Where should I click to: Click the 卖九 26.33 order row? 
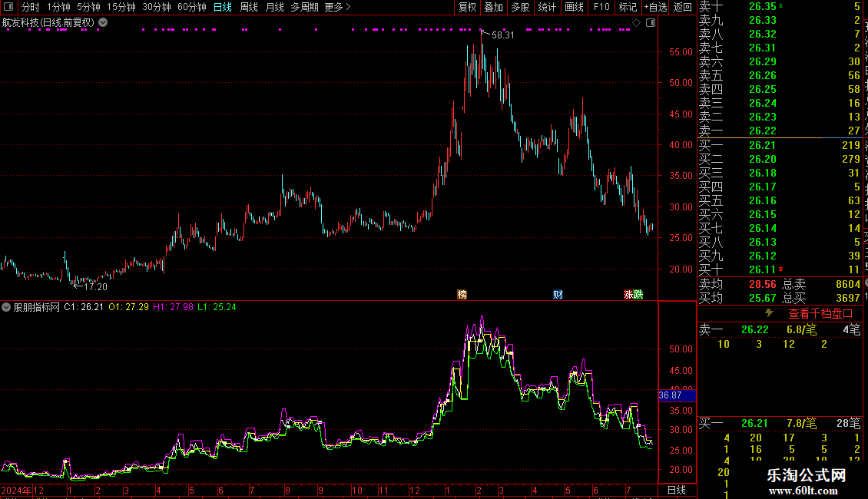780,21
